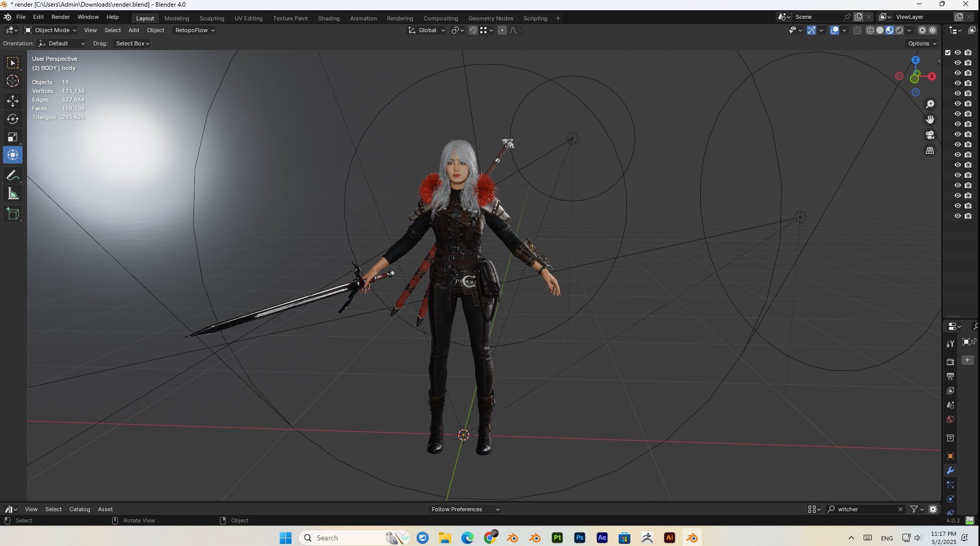Switch perspective/orthographic with grid icon
980x546 pixels.
[x=930, y=150]
